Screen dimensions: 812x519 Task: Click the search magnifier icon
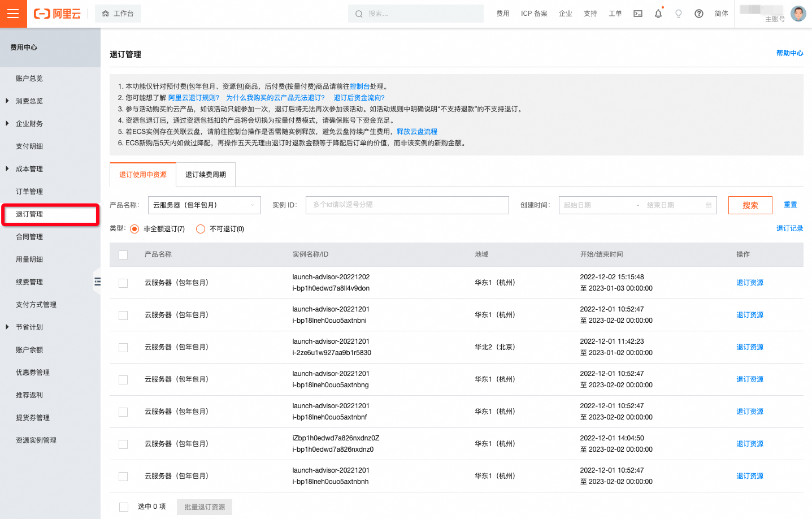coord(359,14)
